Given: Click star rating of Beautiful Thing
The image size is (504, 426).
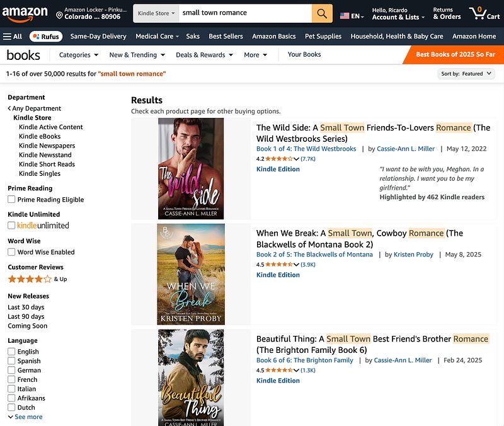Looking at the screenshot, I should 279,370.
